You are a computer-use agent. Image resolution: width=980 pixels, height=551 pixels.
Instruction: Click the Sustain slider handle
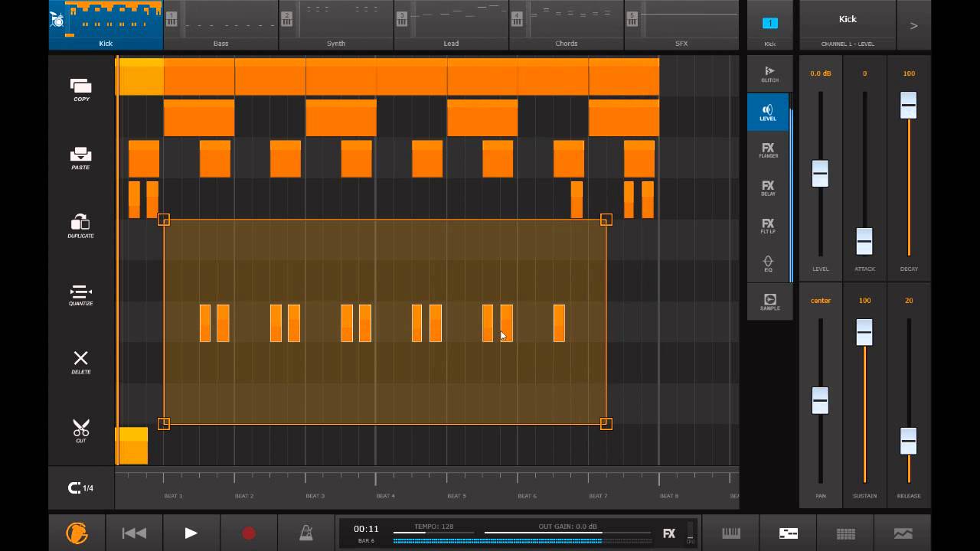[x=864, y=332]
